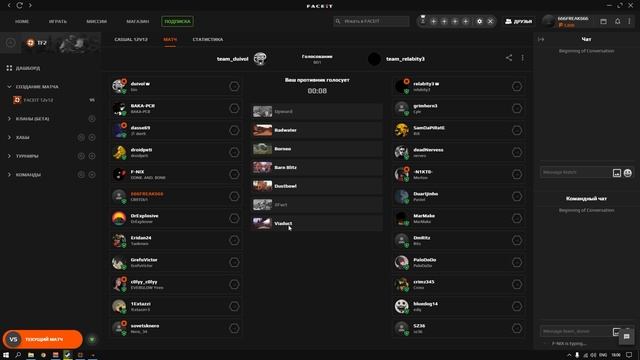Image resolution: width=640 pixels, height=360 pixels.
Task: Click the team_duivol avatar
Action: [260, 59]
